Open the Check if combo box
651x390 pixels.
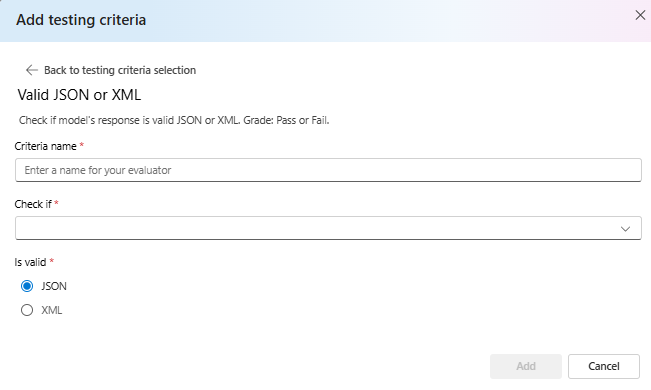click(328, 228)
